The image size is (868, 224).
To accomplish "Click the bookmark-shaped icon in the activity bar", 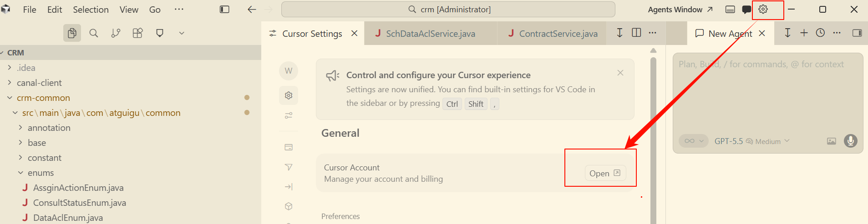I will (x=160, y=33).
